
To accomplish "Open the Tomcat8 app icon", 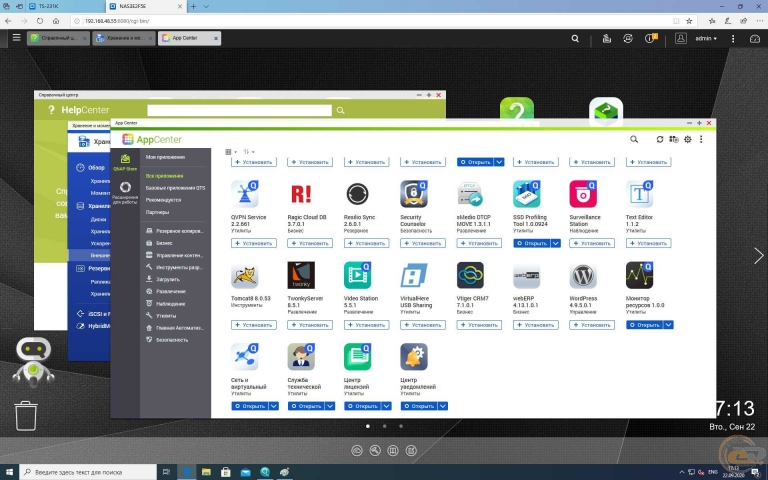I will (245, 275).
